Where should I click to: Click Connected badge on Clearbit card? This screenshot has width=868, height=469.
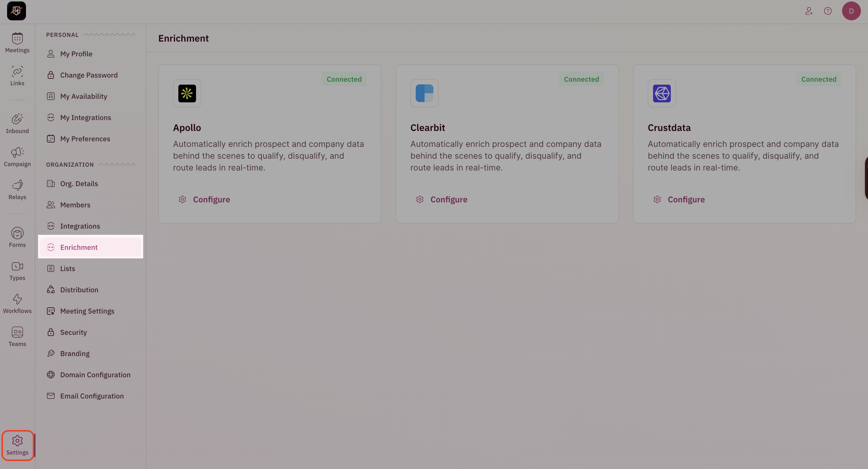(x=581, y=79)
